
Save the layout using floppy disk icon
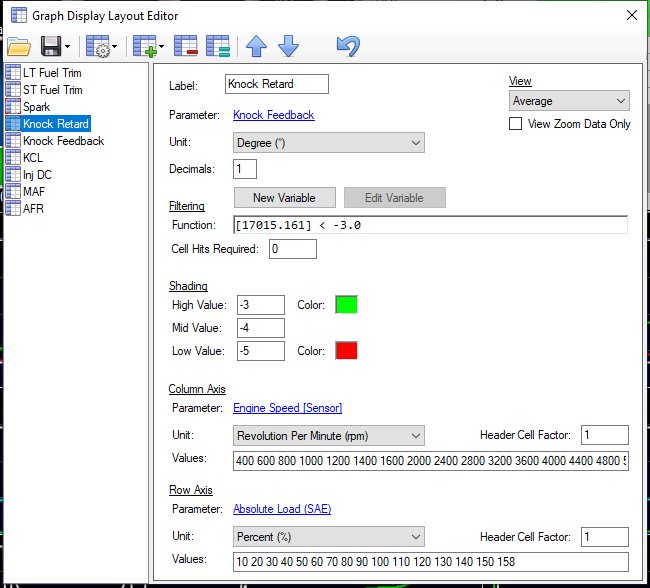point(51,46)
